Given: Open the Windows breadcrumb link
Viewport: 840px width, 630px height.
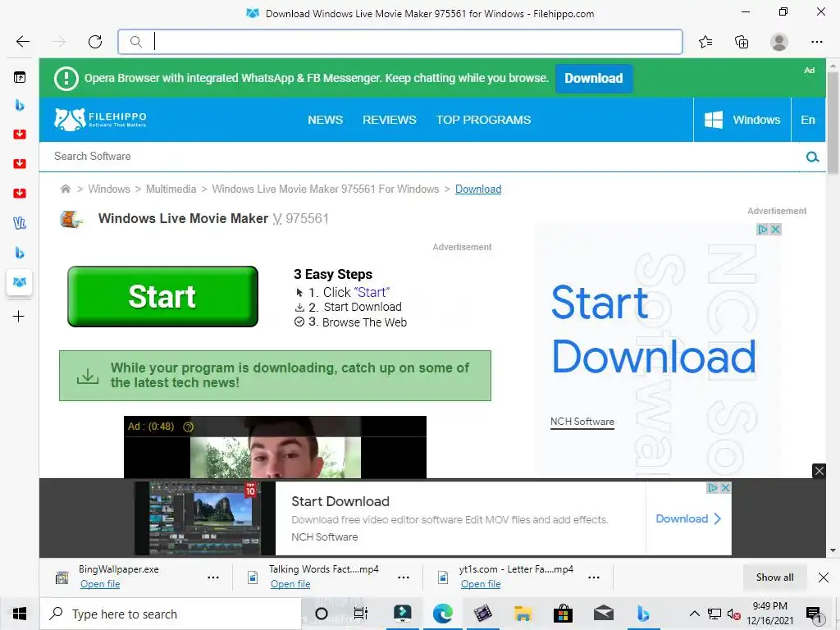Looking at the screenshot, I should [109, 189].
